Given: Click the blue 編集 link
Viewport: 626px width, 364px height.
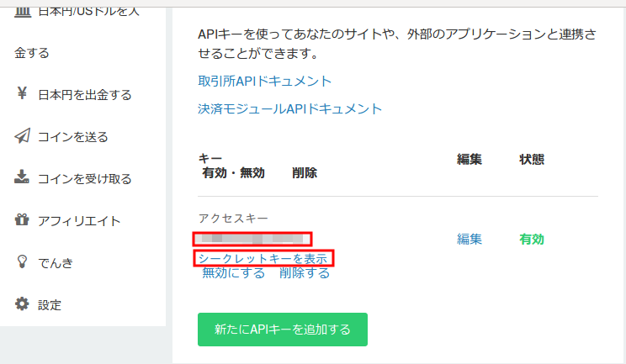Looking at the screenshot, I should (469, 239).
